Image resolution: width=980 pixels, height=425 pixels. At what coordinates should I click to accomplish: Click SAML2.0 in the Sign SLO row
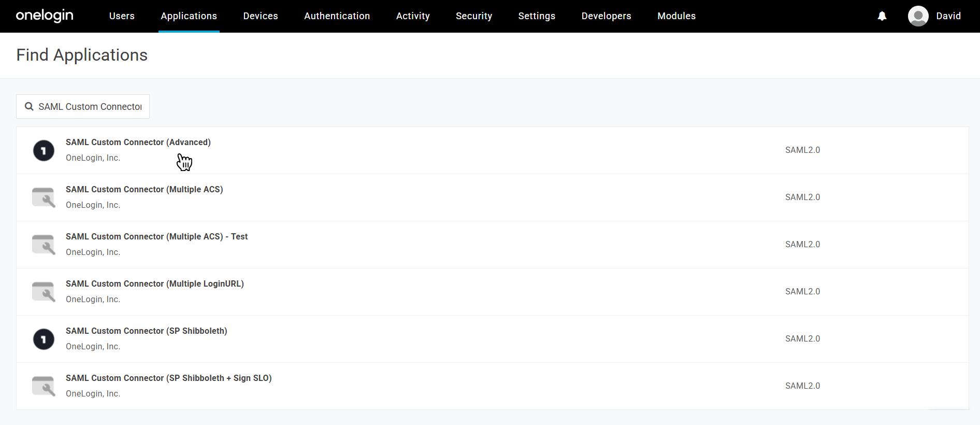[x=802, y=386]
